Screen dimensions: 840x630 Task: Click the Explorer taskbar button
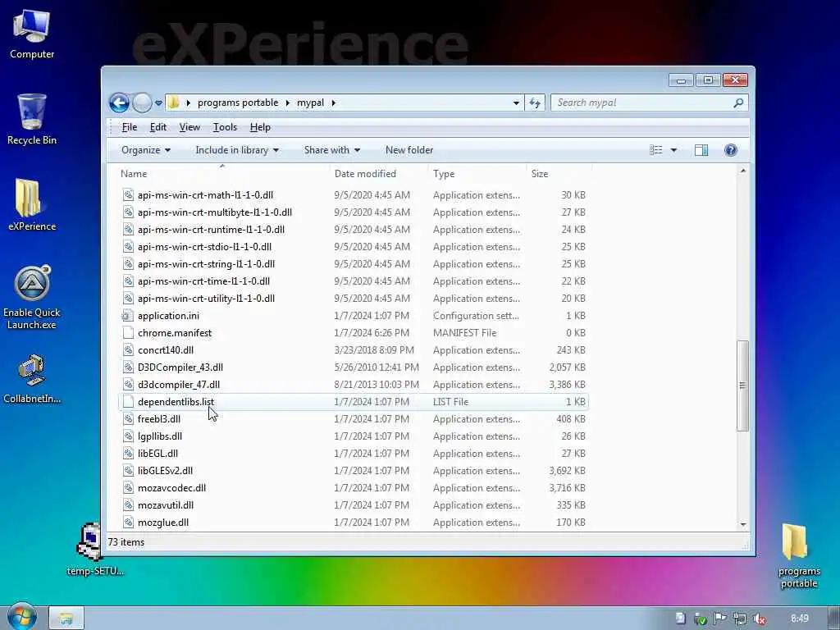pyautogui.click(x=66, y=619)
